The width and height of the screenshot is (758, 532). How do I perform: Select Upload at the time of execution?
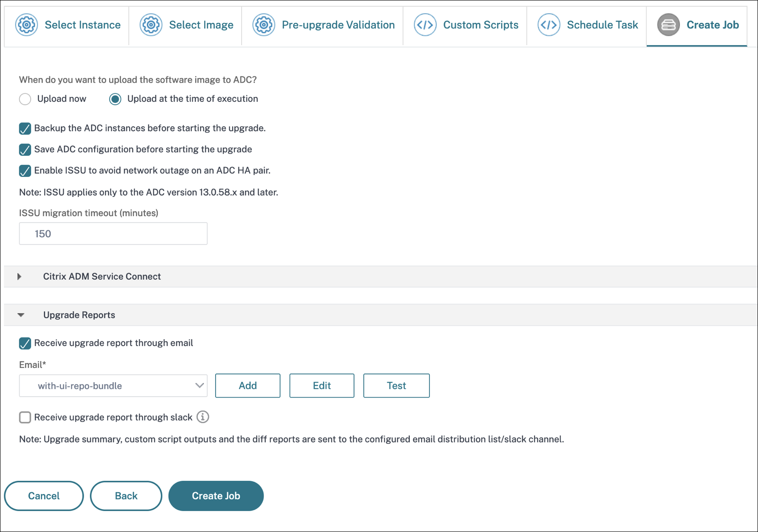click(115, 99)
